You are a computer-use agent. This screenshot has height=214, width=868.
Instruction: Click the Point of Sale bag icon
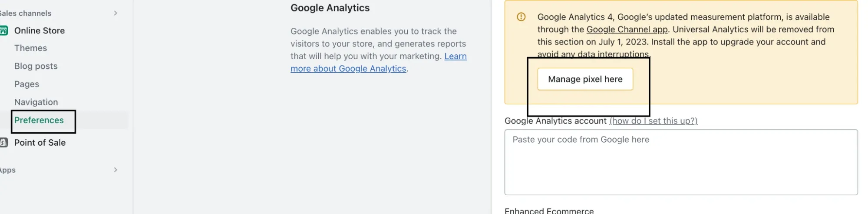pos(4,142)
